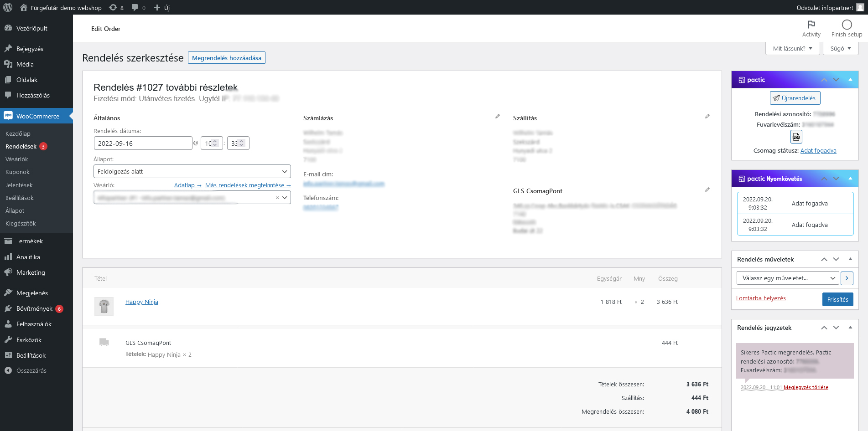
Task: Click the Új add-new item
Action: tap(162, 7)
